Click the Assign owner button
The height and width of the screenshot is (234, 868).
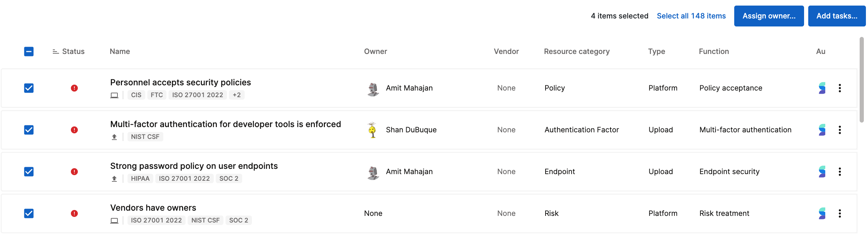[769, 16]
